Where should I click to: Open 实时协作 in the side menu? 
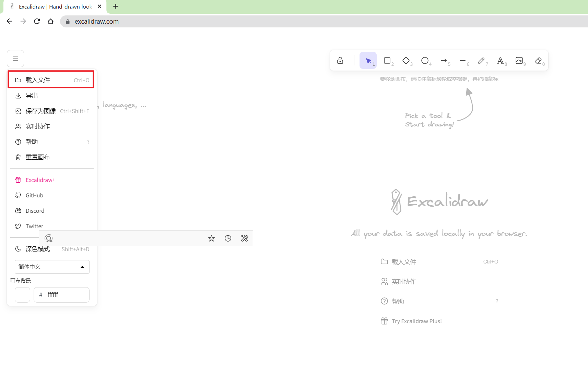coord(52,126)
